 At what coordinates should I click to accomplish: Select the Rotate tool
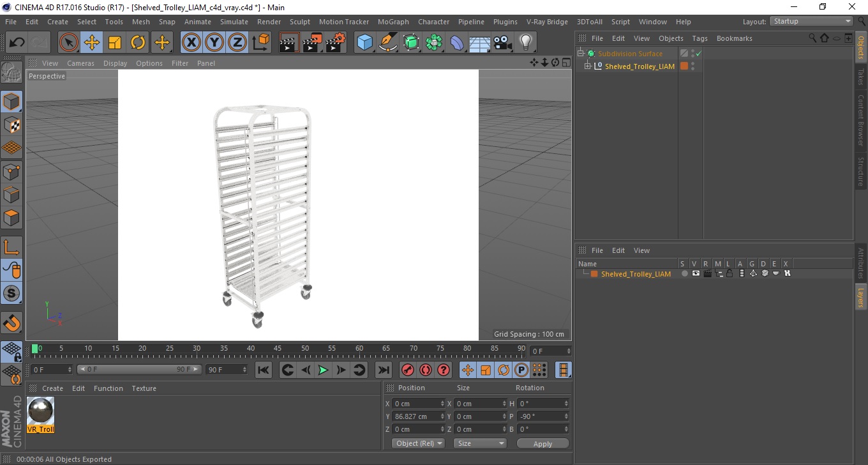[138, 43]
